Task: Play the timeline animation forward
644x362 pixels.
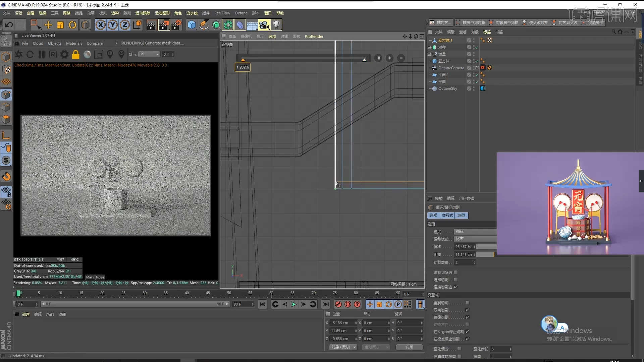Action: (294, 304)
